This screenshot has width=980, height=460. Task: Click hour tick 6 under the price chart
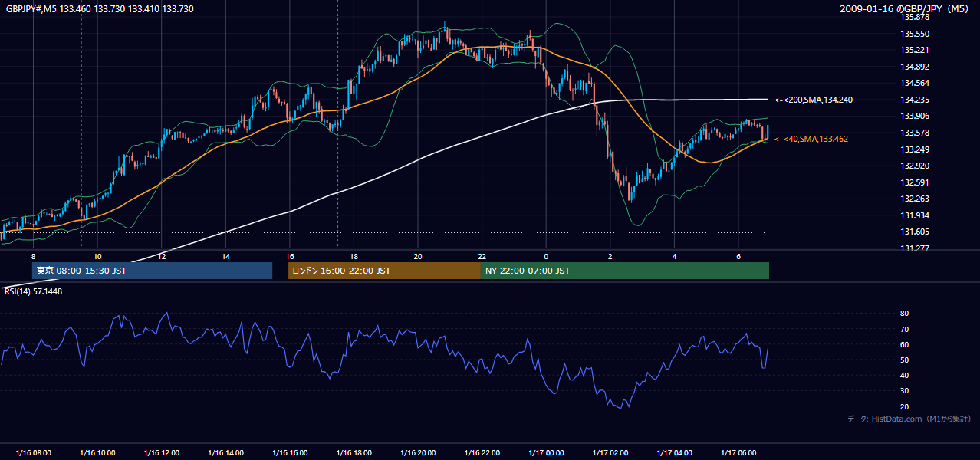pyautogui.click(x=738, y=257)
